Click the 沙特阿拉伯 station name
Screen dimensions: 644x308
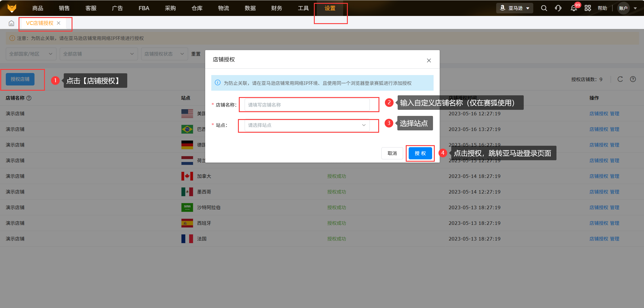209,207
